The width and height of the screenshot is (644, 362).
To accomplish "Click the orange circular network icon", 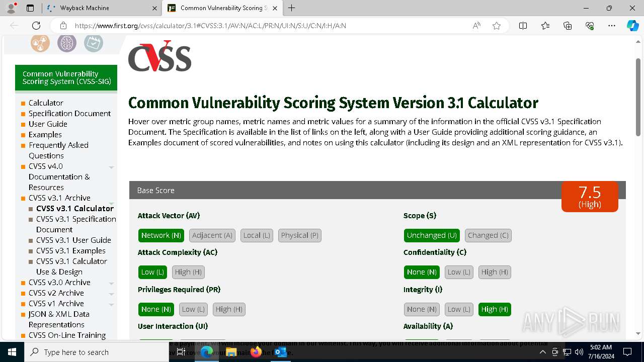I will click(40, 43).
